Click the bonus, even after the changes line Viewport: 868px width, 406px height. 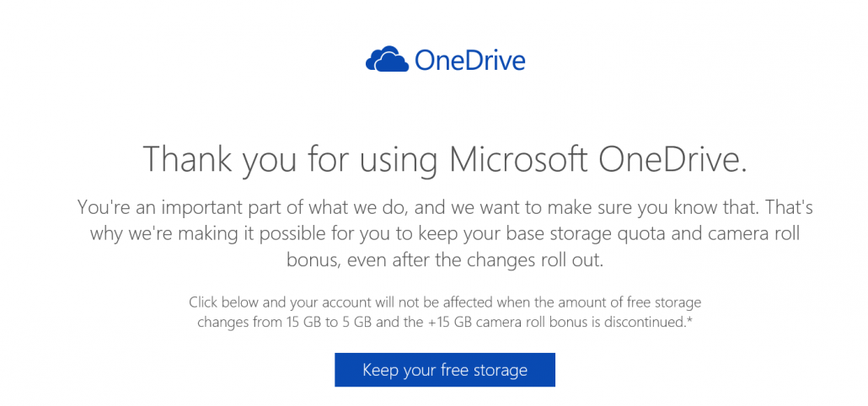[444, 260]
